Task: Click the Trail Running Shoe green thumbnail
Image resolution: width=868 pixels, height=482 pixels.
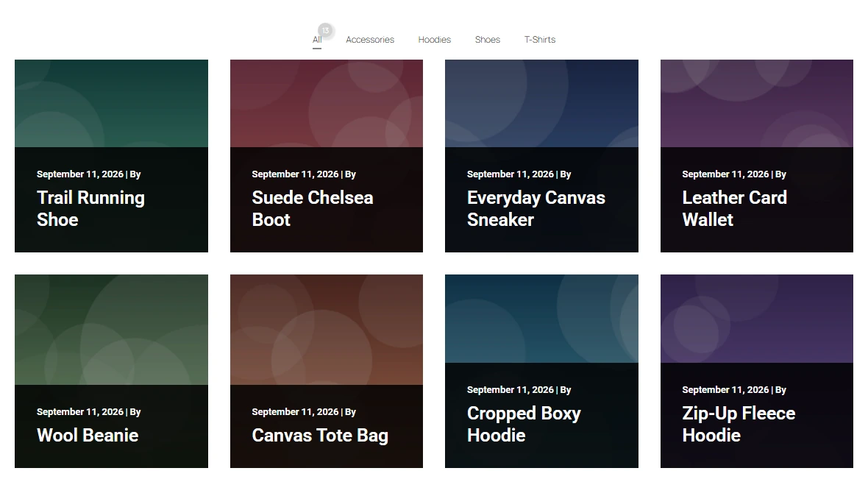Action: click(111, 104)
